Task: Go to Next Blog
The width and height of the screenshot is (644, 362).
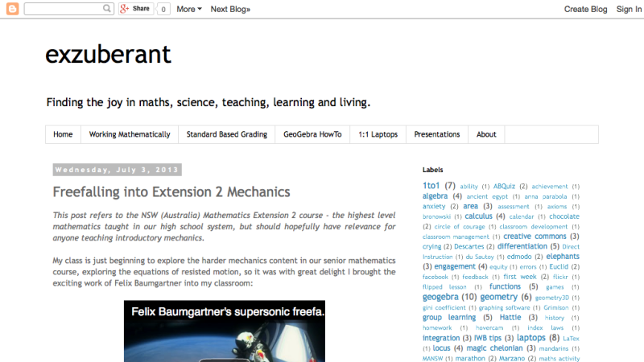Action: 230,9
